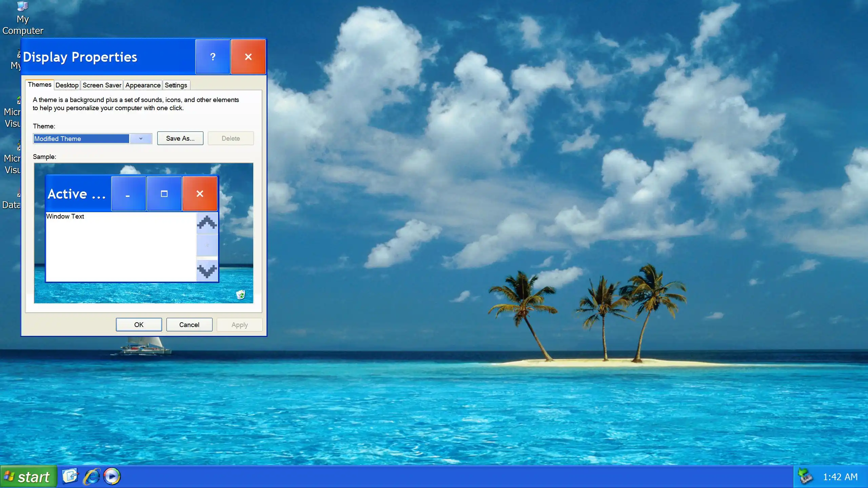Viewport: 868px width, 488px height.
Task: Switch to the Desktop tab
Action: [x=67, y=85]
